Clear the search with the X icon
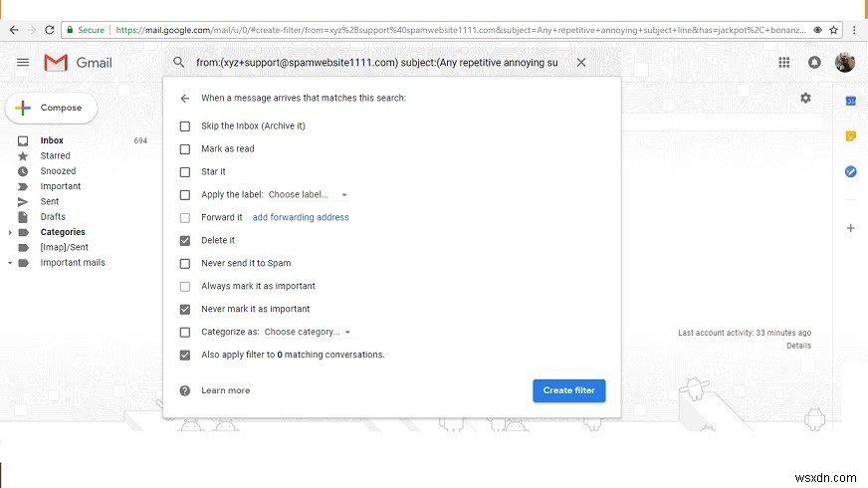The width and height of the screenshot is (868, 488). click(x=581, y=63)
